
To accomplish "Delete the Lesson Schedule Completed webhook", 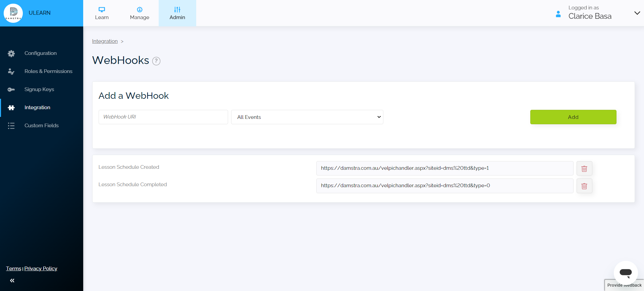I will [584, 186].
